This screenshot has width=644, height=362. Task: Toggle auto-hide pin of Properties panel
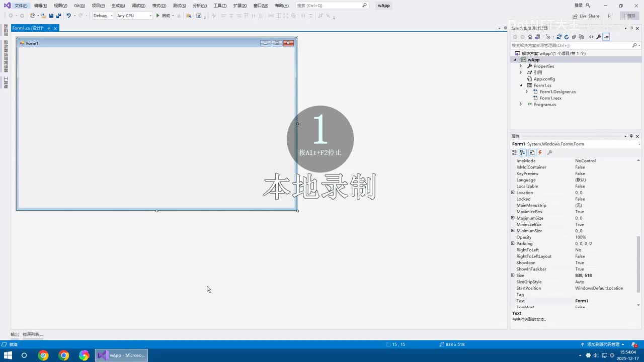631,136
